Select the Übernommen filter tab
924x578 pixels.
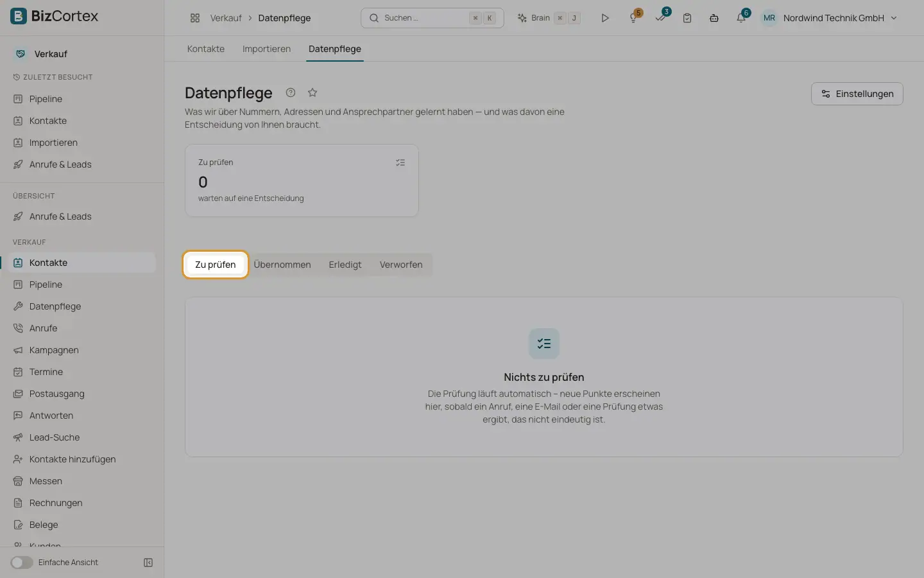tap(282, 265)
